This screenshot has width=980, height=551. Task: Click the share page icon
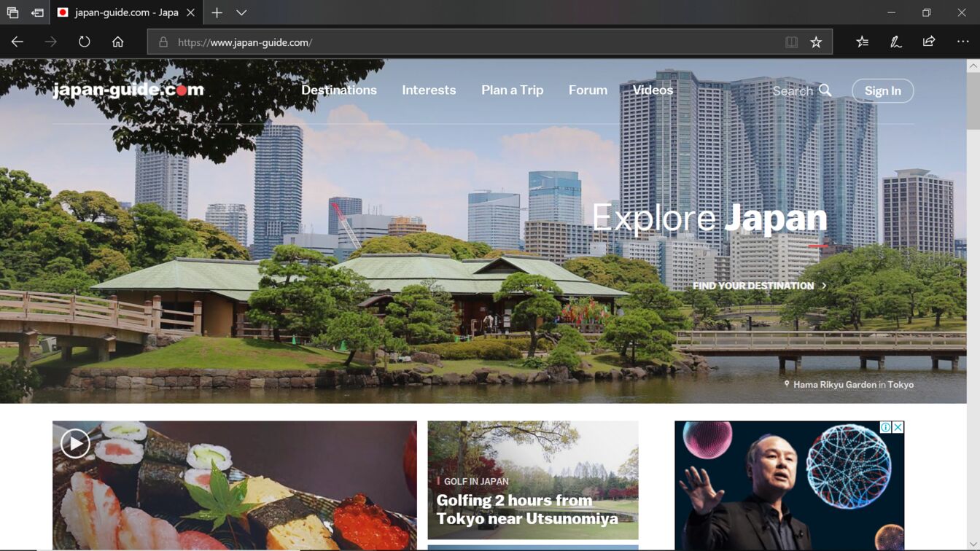(x=929, y=42)
